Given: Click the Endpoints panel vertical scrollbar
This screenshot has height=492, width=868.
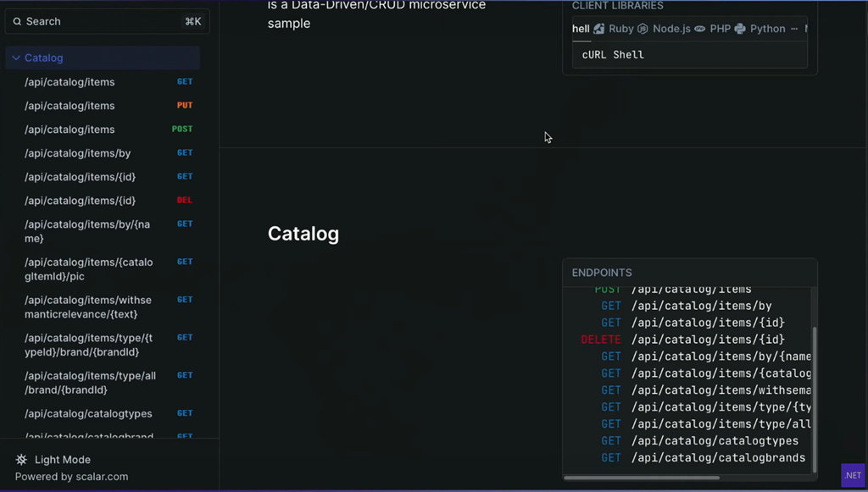Looking at the screenshot, I should [815, 398].
